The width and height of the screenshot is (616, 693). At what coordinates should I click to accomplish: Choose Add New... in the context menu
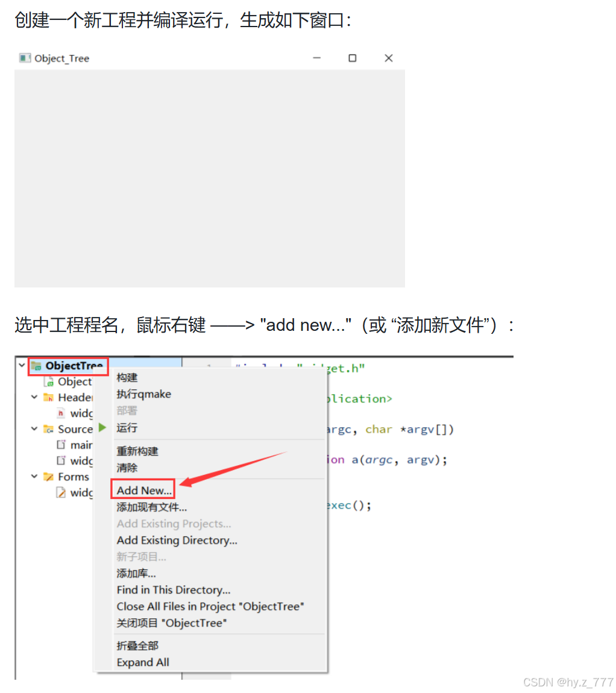[144, 491]
